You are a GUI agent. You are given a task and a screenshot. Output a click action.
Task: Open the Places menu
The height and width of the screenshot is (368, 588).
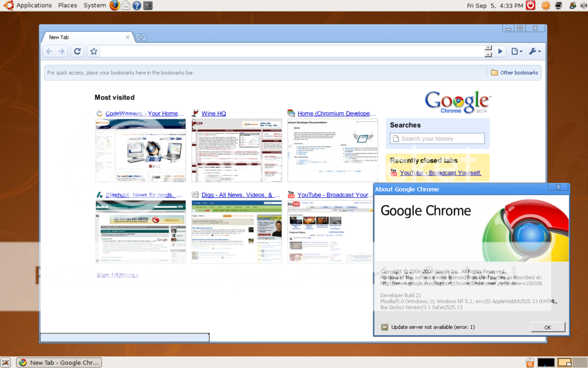[x=68, y=5]
